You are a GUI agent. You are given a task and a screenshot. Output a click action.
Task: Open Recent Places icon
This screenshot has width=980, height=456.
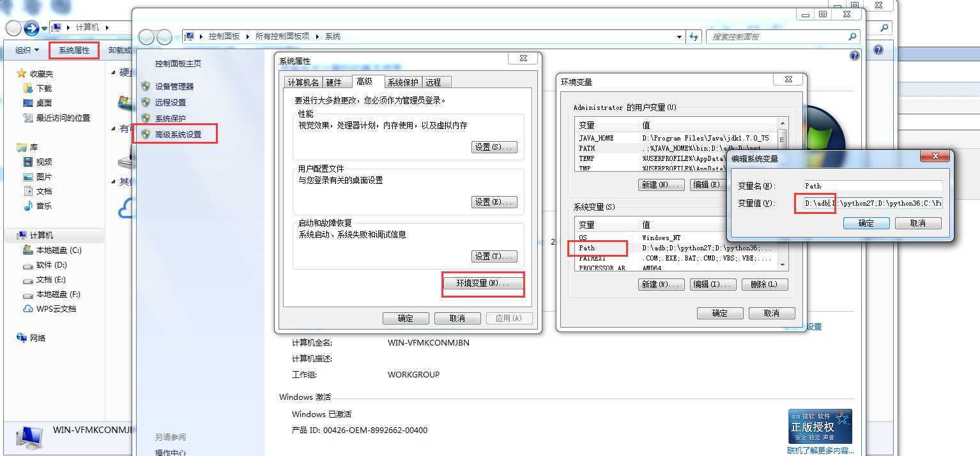coord(28,118)
